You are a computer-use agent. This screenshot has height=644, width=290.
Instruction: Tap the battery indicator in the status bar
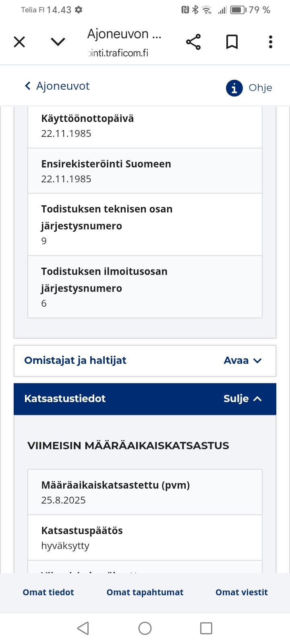pos(238,10)
